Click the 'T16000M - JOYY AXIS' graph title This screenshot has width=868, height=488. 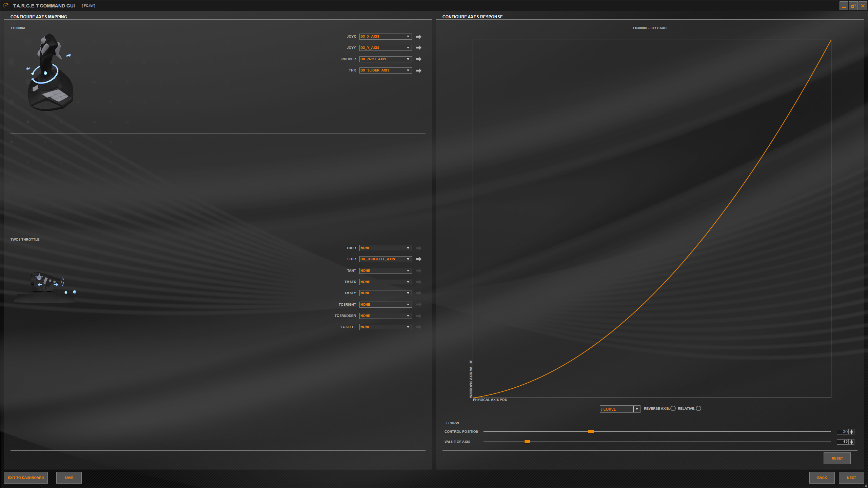click(x=650, y=28)
